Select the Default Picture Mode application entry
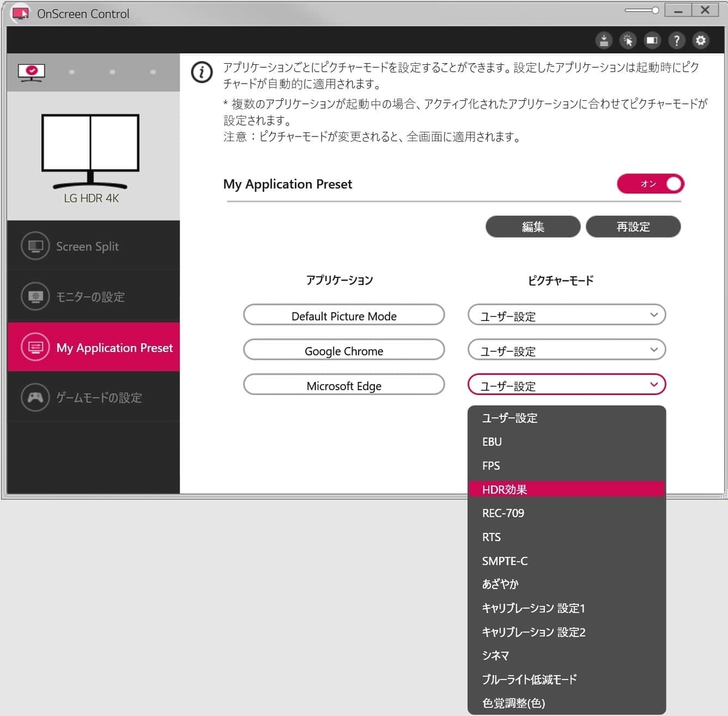Image resolution: width=728 pixels, height=716 pixels. (344, 316)
